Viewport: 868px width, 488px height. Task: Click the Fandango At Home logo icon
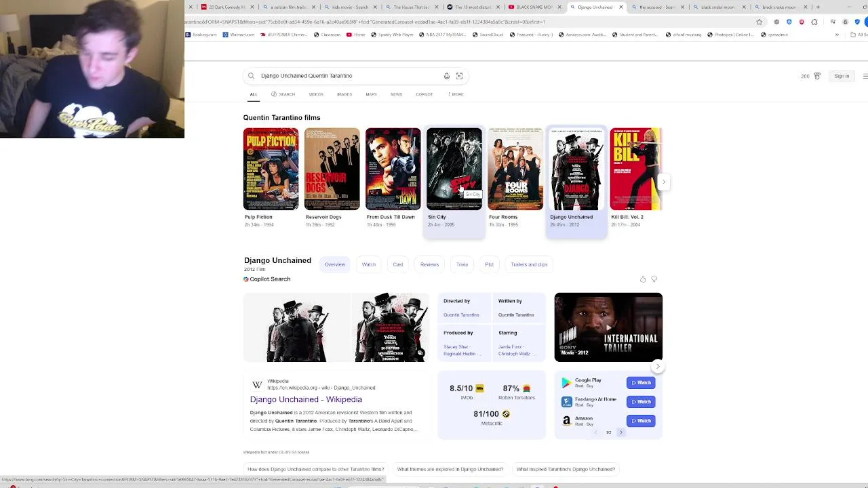tap(566, 402)
